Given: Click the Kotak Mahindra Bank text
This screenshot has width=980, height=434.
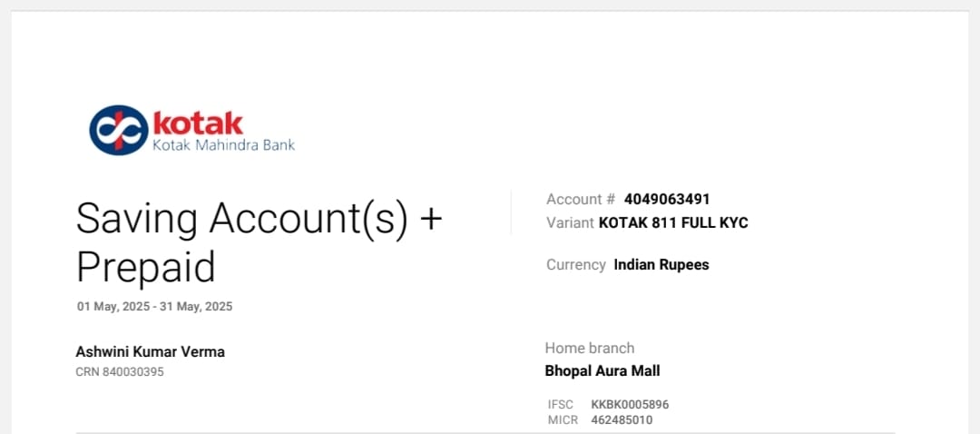Looking at the screenshot, I should pyautogui.click(x=223, y=144).
